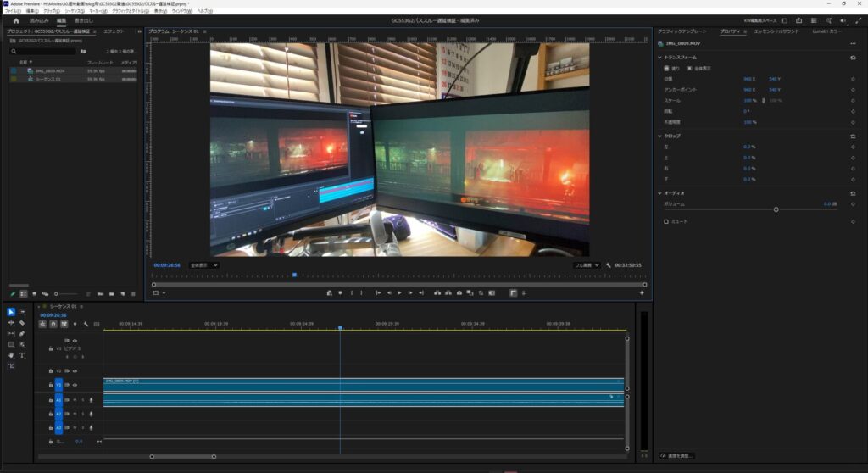Collapse the クロップ section
Viewport: 868px width, 473px height.
(x=660, y=136)
